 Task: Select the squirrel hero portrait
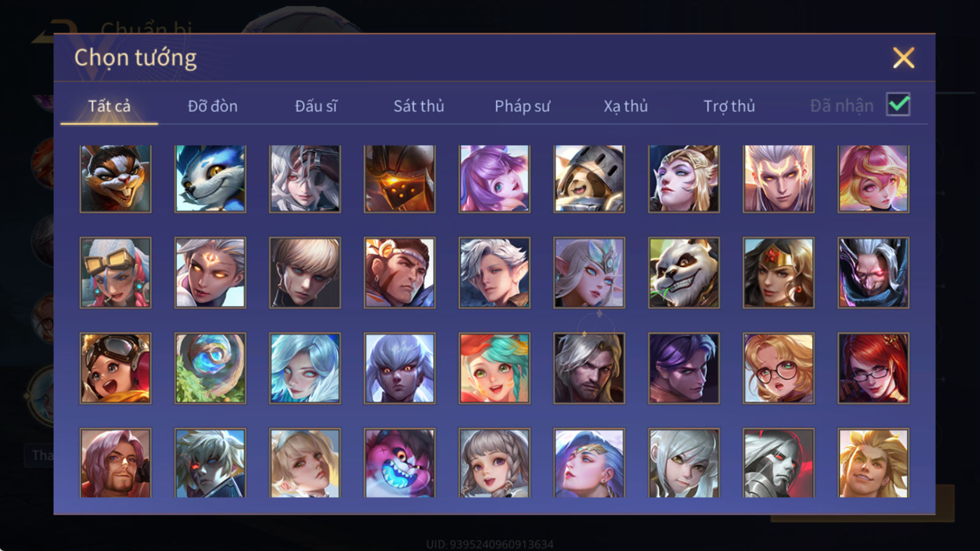coord(115,179)
